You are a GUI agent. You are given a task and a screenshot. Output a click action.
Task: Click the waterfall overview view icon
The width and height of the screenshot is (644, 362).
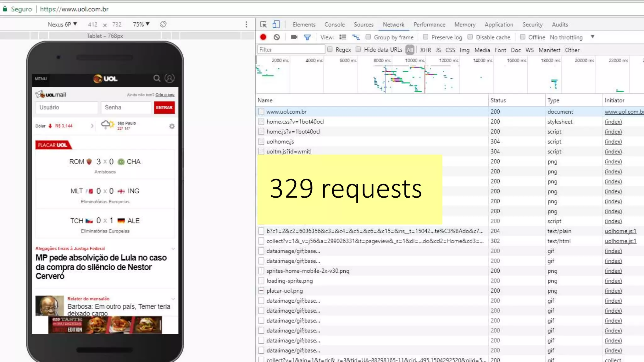[x=356, y=37]
